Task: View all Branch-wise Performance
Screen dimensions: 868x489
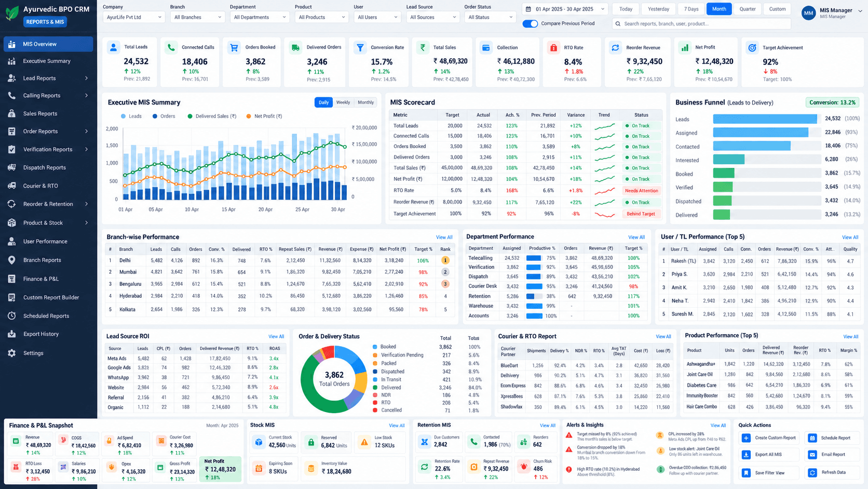Action: click(444, 237)
